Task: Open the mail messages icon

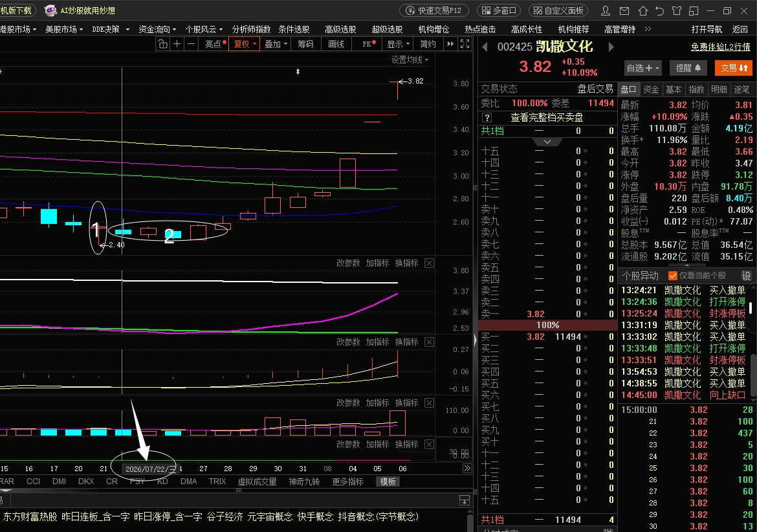Action: pos(624,10)
